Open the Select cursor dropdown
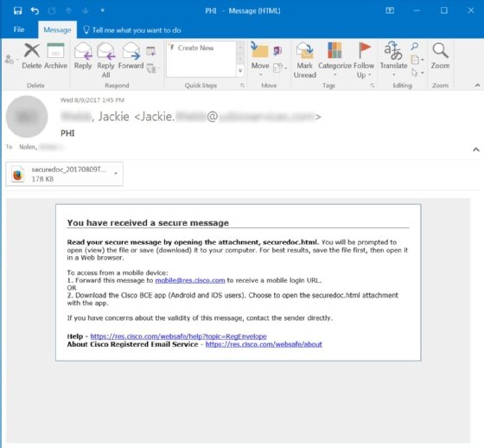The height and width of the screenshot is (448, 484). 417,73
